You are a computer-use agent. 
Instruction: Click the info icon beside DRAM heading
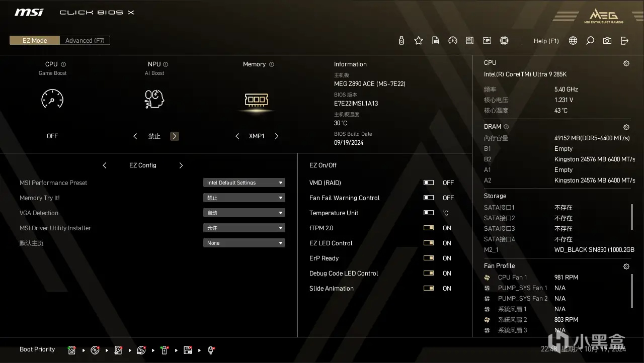(x=506, y=127)
